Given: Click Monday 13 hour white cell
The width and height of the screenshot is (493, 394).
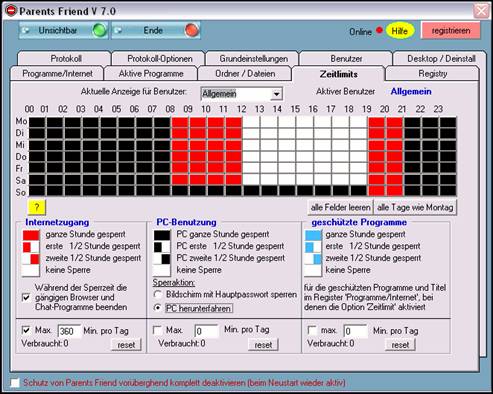Looking at the screenshot, I should [x=269, y=122].
